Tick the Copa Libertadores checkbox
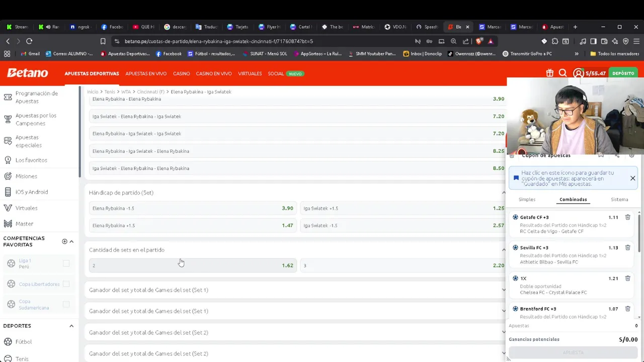The width and height of the screenshot is (644, 362). point(66,284)
